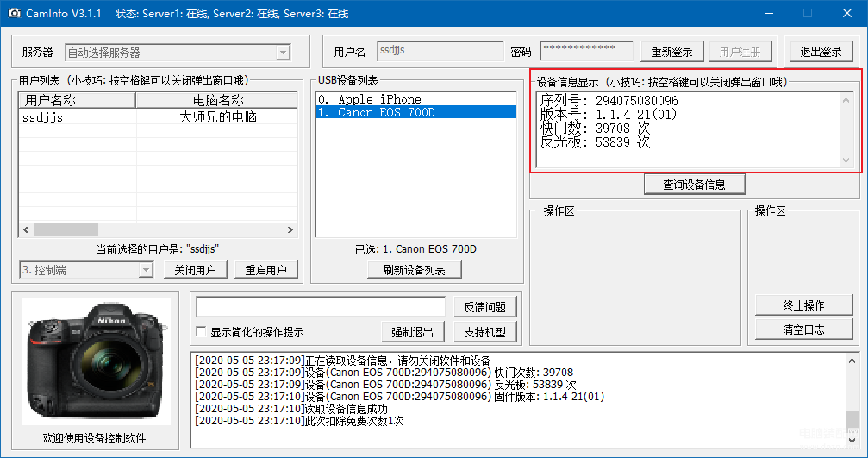Viewport: 868px width, 458px height.
Task: Click the 强制退出 button
Action: [x=413, y=332]
